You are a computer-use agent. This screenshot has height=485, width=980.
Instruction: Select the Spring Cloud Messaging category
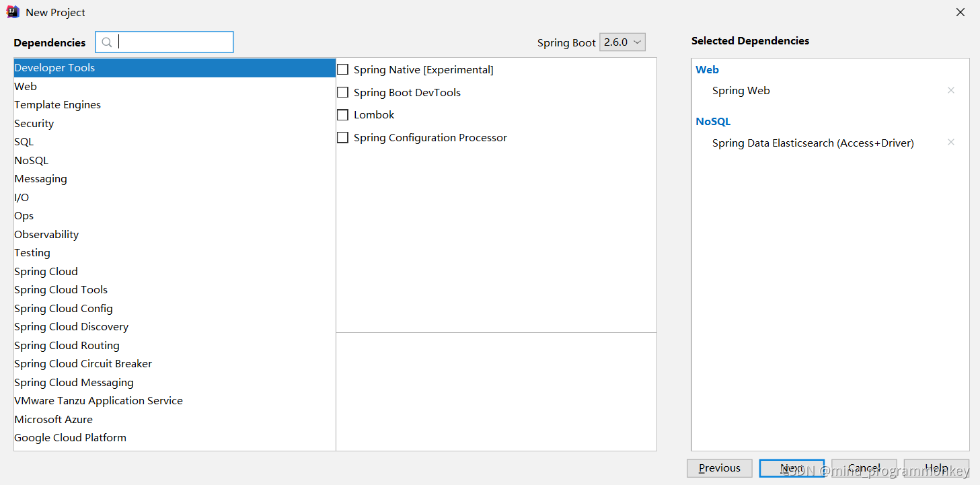click(x=175, y=382)
